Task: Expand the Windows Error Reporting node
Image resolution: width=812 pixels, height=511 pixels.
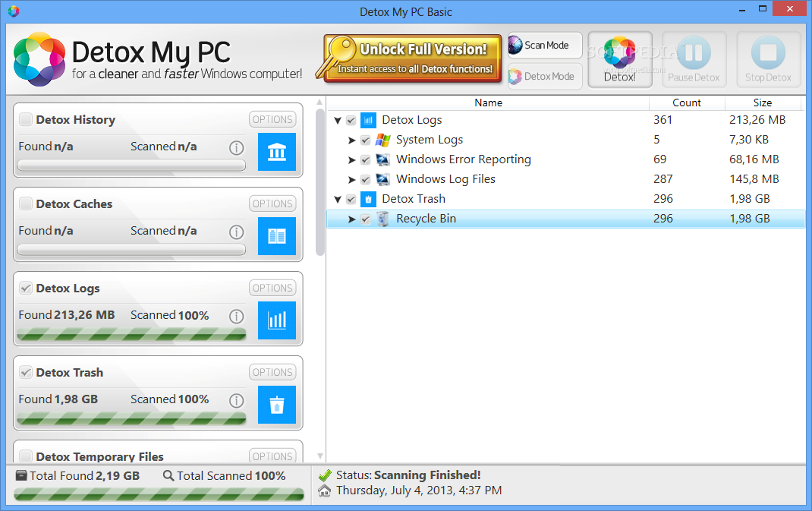Action: [351, 160]
